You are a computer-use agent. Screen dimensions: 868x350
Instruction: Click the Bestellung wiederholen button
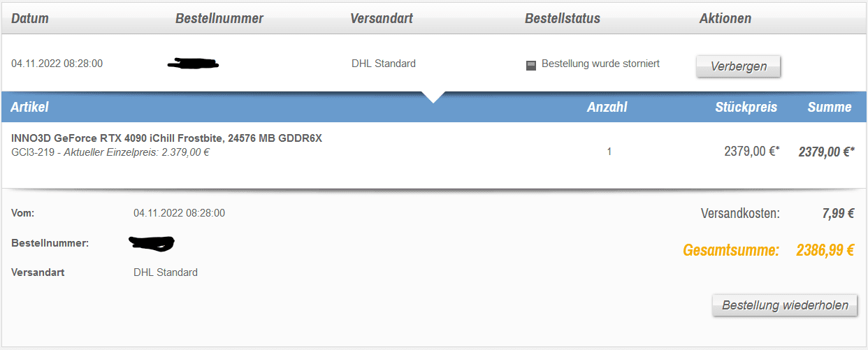(x=785, y=305)
